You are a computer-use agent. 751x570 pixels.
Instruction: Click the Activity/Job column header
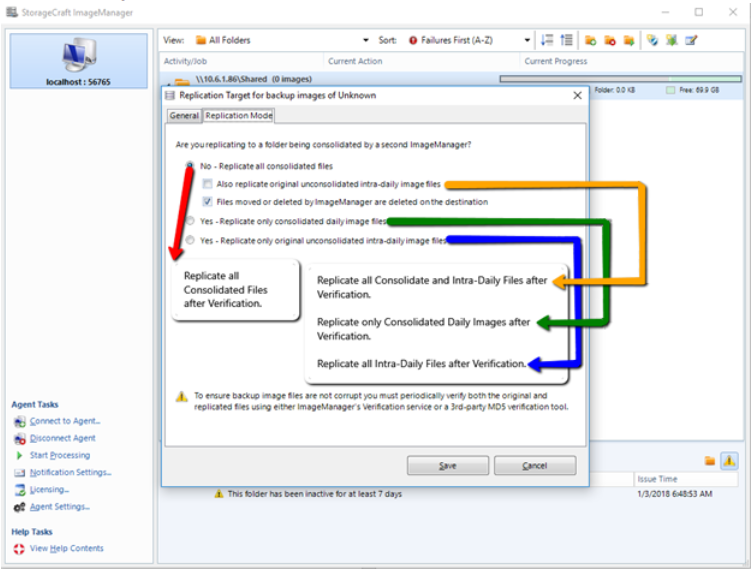(185, 61)
